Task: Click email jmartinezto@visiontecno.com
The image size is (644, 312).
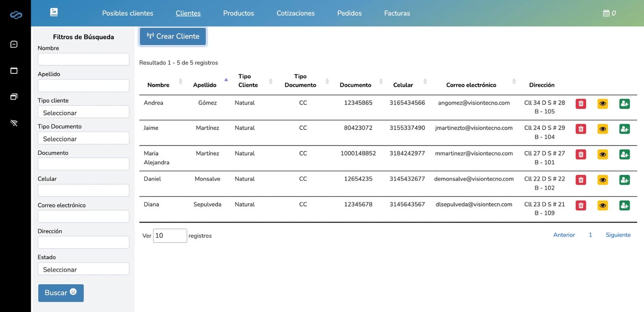Action: click(474, 128)
